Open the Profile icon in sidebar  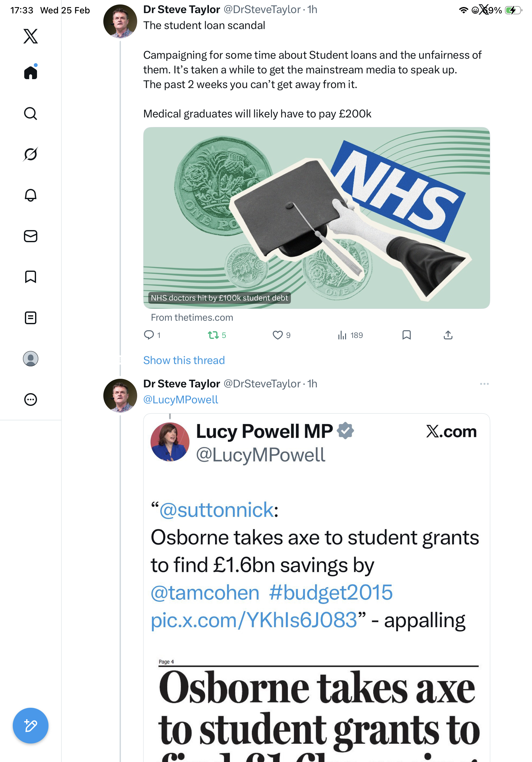click(31, 359)
